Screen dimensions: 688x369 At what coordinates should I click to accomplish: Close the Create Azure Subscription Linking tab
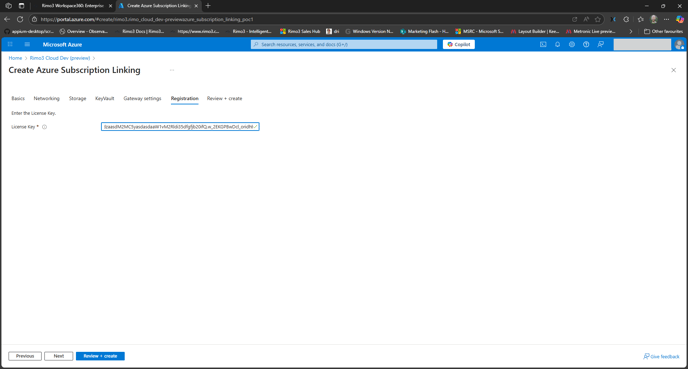coord(196,6)
